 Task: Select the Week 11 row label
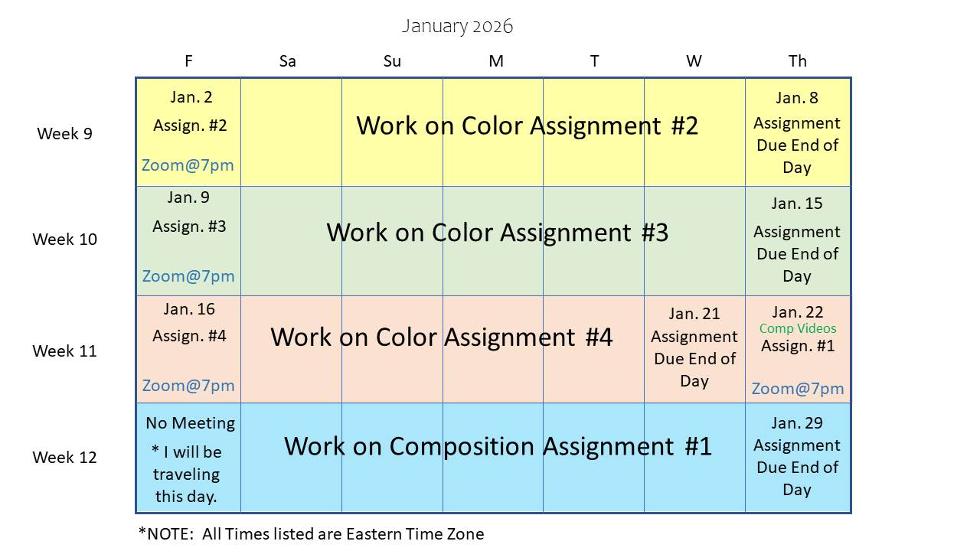pyautogui.click(x=64, y=350)
